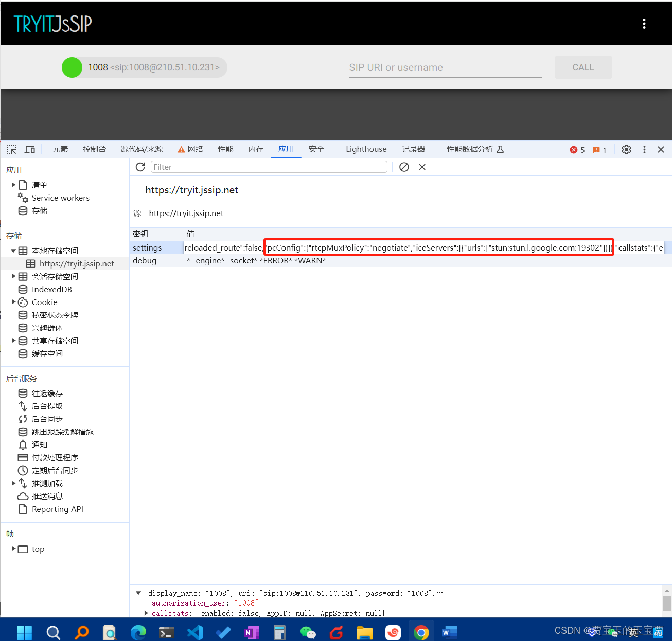Select 后台同步 item
Image resolution: width=672 pixels, height=641 pixels.
coord(47,419)
